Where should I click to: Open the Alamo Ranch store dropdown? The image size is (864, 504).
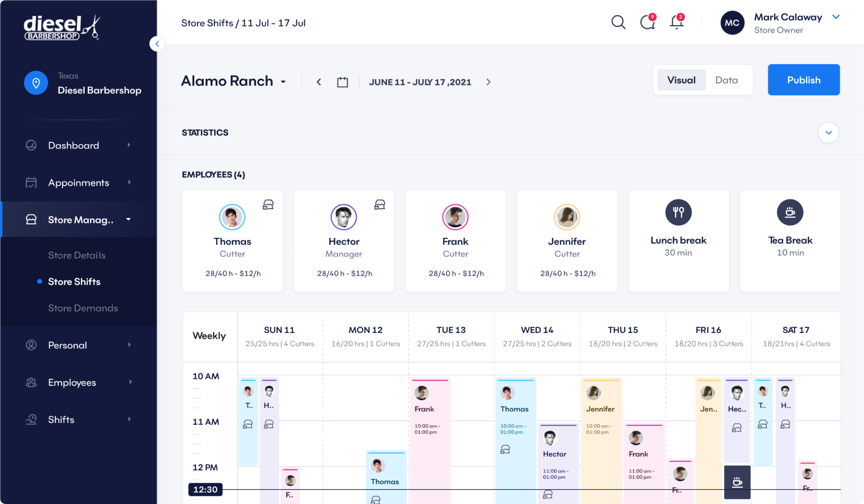click(283, 82)
